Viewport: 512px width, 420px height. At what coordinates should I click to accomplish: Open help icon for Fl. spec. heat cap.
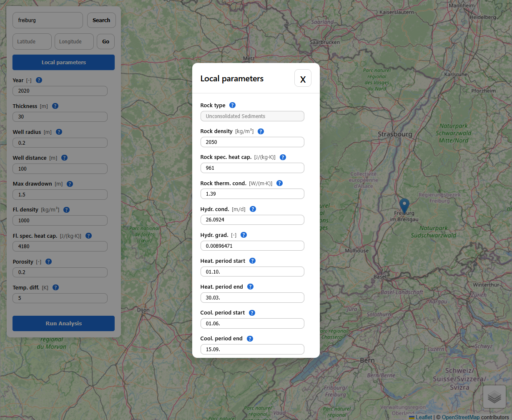(x=89, y=236)
